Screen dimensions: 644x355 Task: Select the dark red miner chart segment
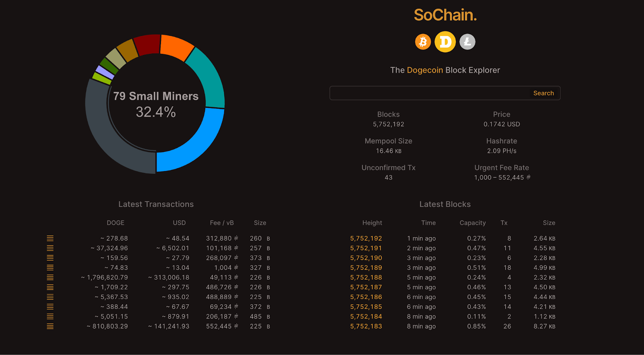[147, 44]
